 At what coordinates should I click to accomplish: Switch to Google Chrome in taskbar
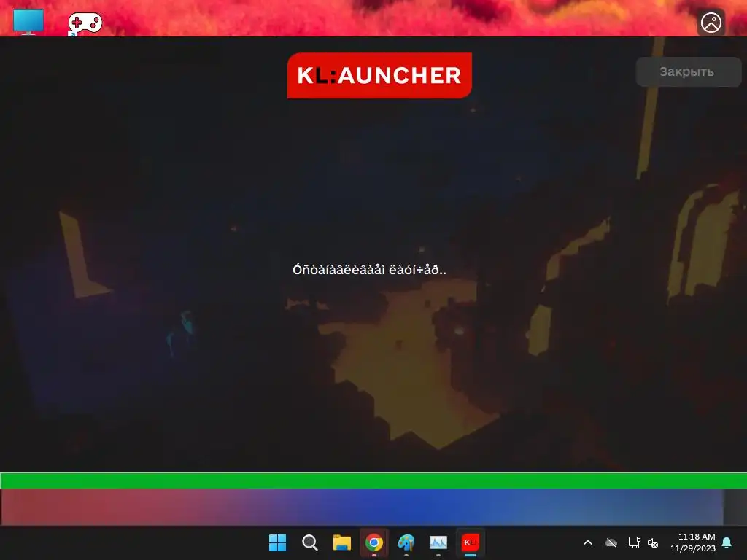point(374,542)
